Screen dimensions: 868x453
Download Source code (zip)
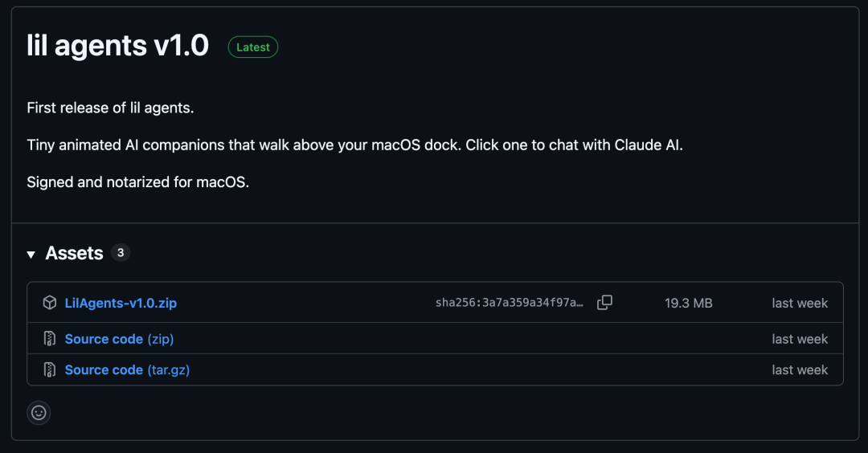119,339
